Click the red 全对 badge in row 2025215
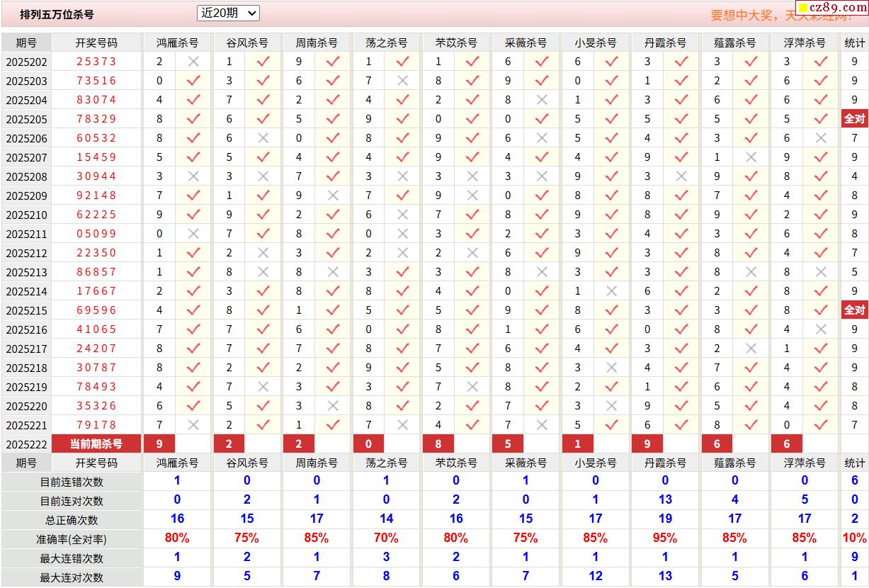The image size is (869, 588). click(x=855, y=310)
